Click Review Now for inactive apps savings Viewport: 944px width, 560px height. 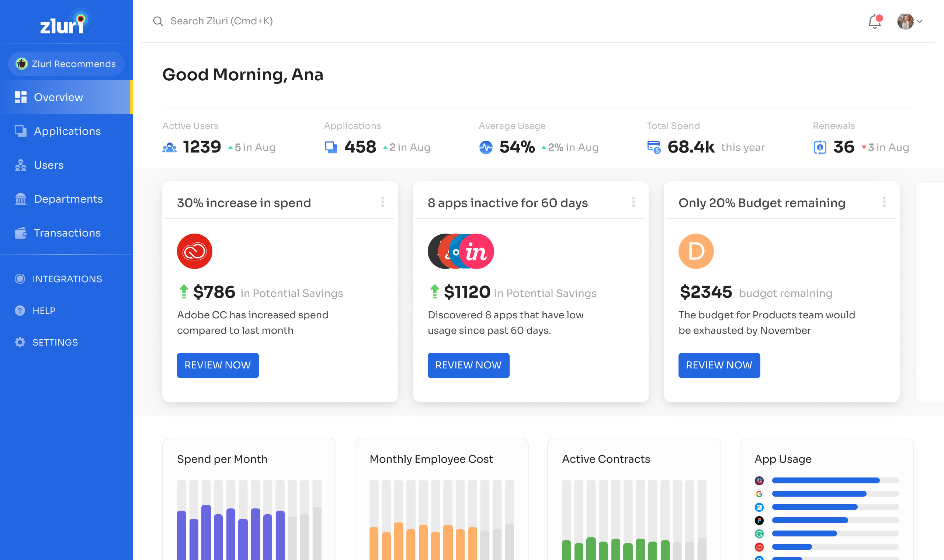[468, 365]
